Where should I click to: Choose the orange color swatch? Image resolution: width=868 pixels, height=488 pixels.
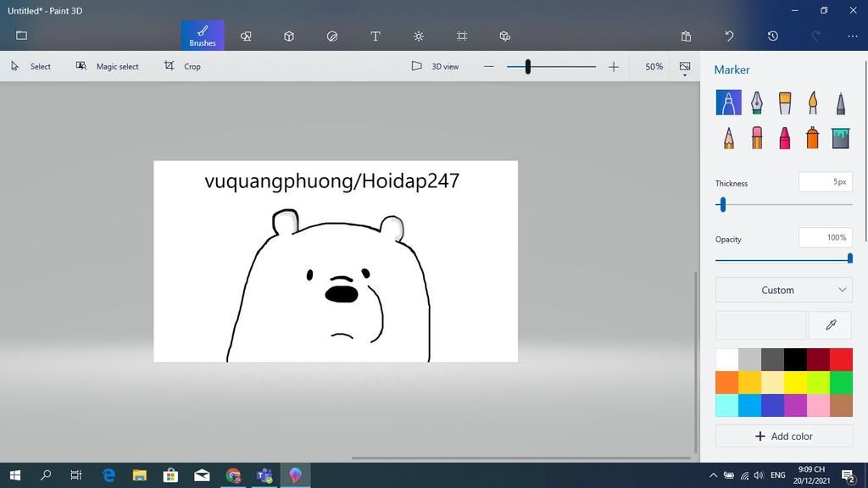click(726, 382)
